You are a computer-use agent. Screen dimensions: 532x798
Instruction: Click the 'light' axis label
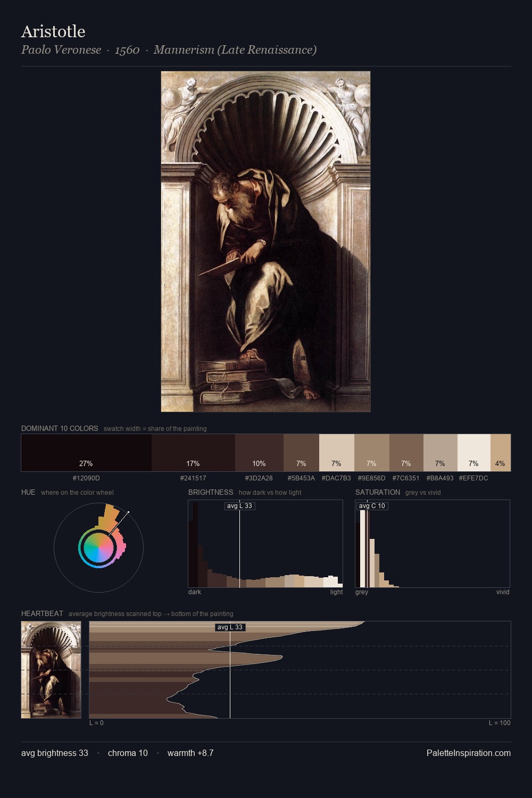pyautogui.click(x=337, y=592)
